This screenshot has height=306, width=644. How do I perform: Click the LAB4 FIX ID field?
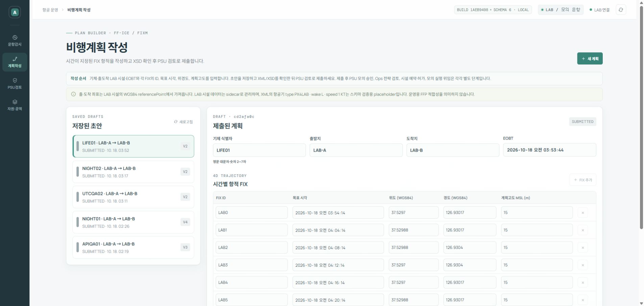coord(252,282)
